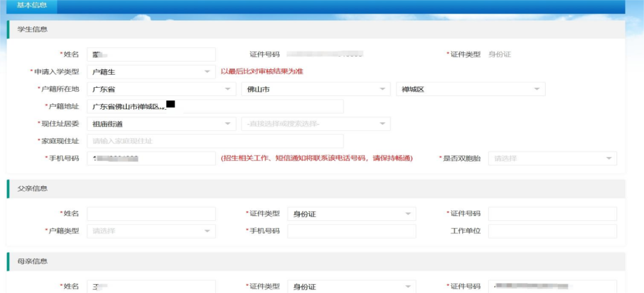Click the father's 手机号码 input field
The height and width of the screenshot is (293, 644).
[352, 231]
